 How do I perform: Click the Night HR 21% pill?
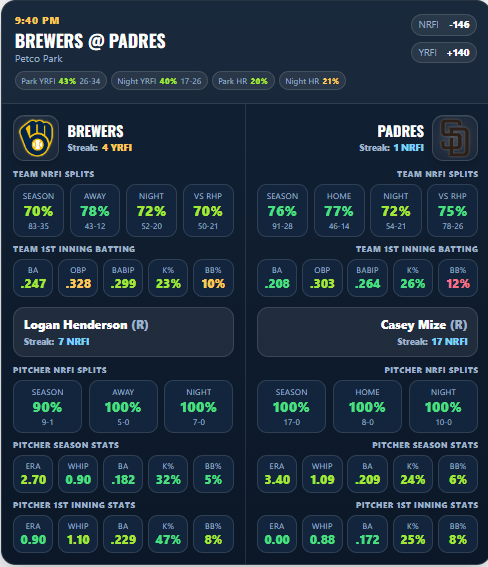click(312, 81)
